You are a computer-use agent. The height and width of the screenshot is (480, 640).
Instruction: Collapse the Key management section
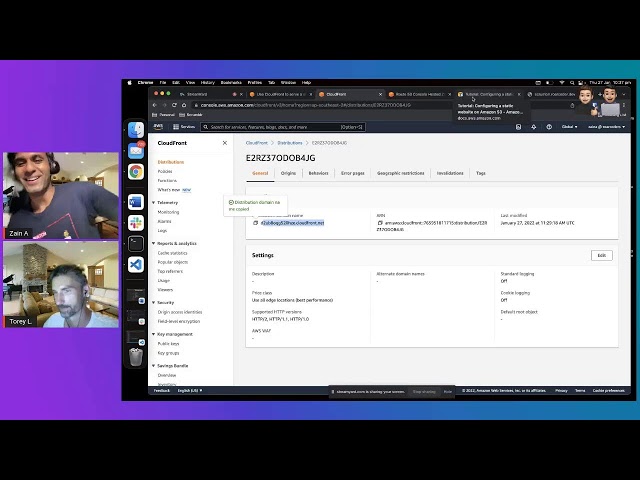153,334
